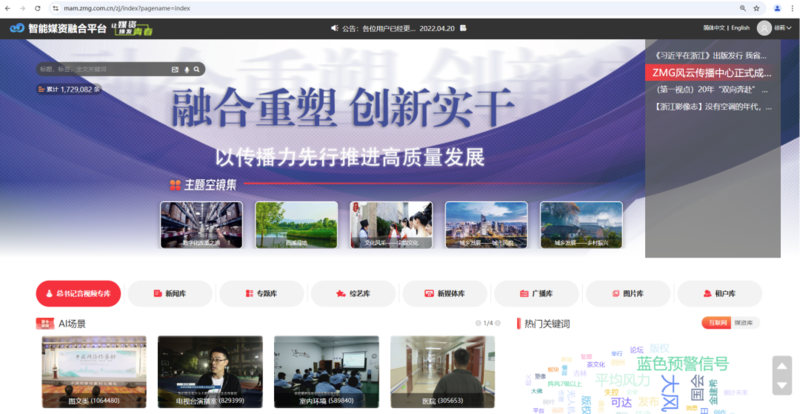Toggle hot keywords to 互联网 view

(716, 323)
